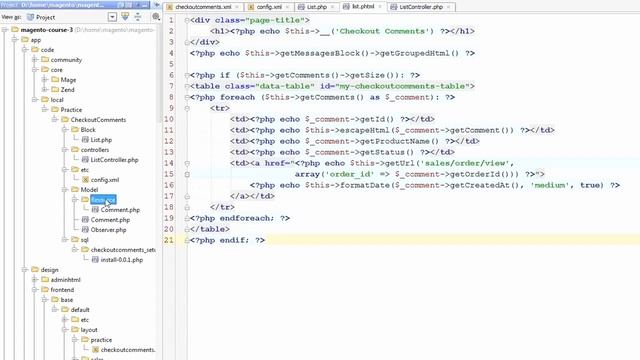This screenshot has width=640, height=360.
Task: Click fold marker at endforeach line 19
Action: (187, 218)
